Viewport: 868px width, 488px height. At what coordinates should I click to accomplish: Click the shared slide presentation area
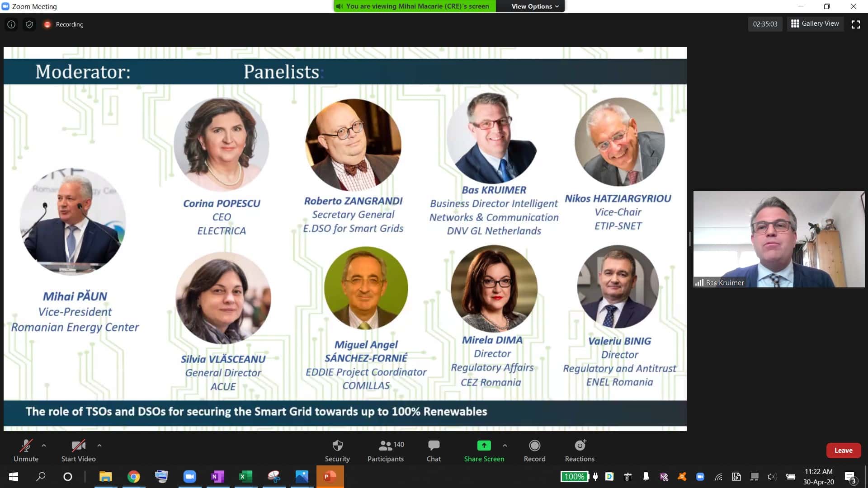click(345, 239)
